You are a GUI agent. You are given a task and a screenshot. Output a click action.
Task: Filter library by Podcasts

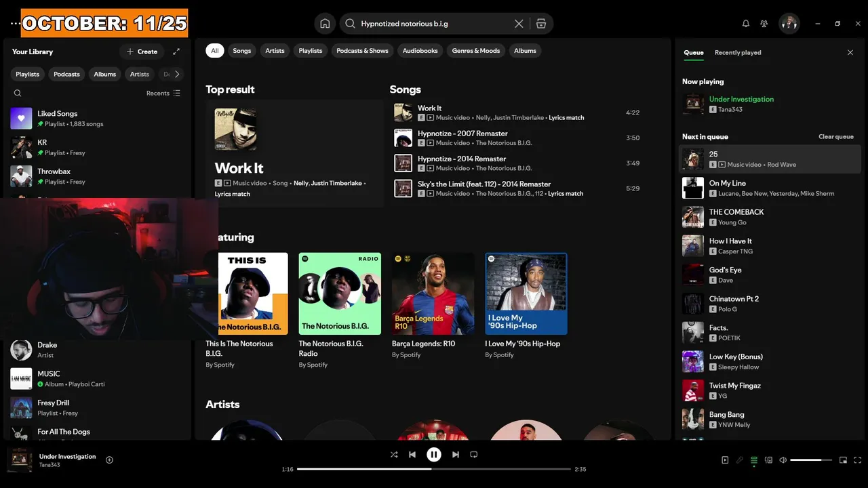(x=66, y=75)
